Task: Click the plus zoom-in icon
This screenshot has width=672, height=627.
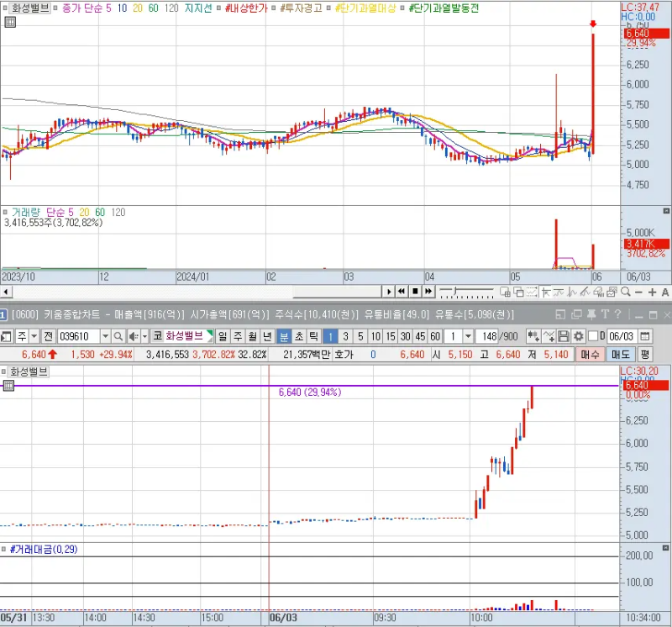Action: coord(652,292)
